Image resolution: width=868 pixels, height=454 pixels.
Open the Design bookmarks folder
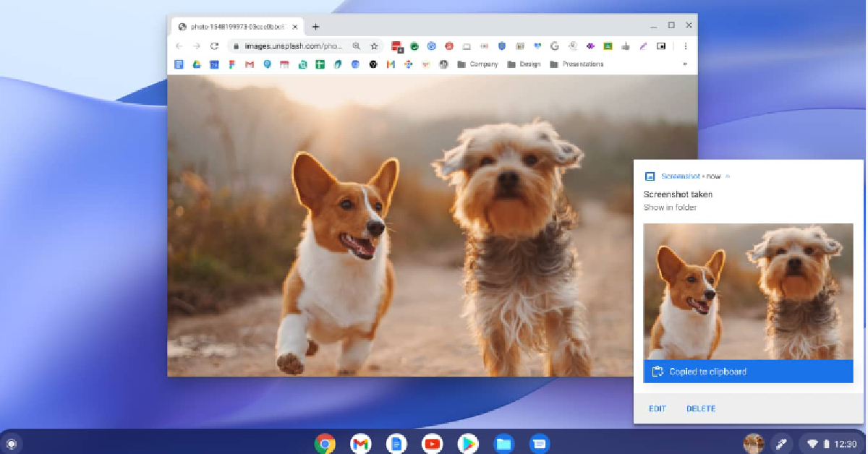pos(524,64)
